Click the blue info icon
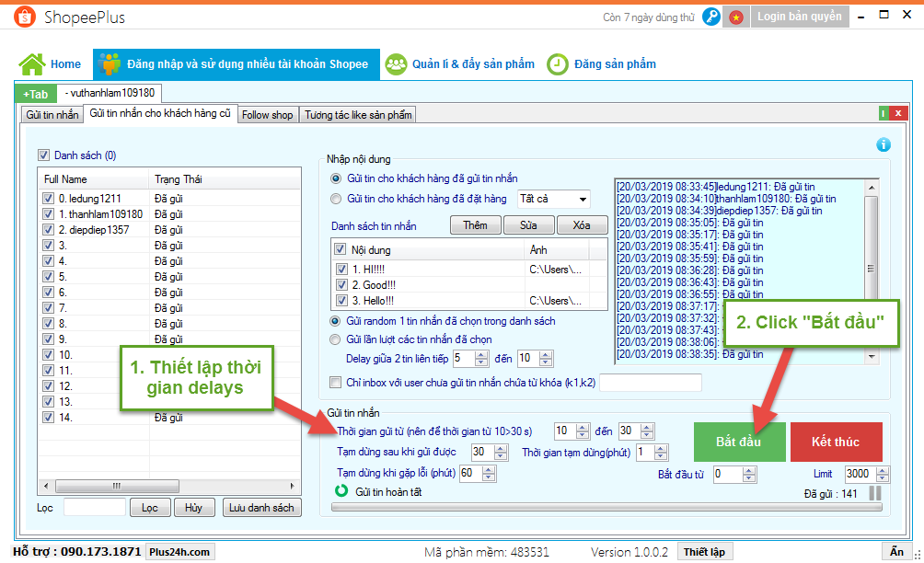 [884, 144]
